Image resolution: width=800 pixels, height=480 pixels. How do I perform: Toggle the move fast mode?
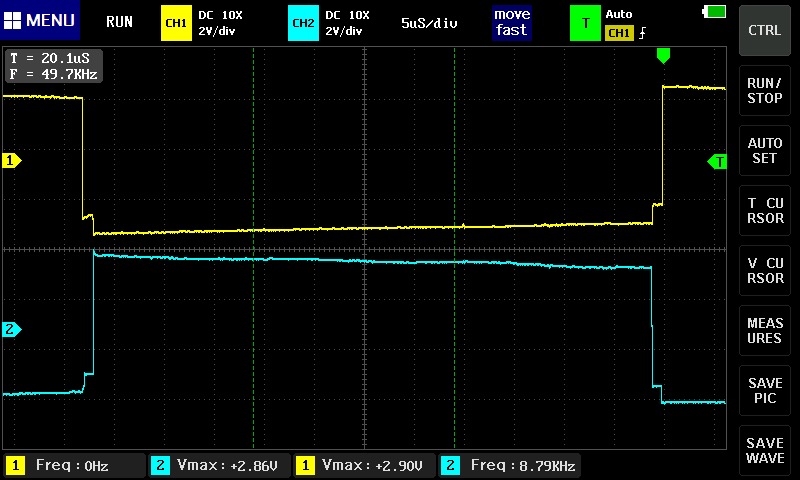pos(511,22)
